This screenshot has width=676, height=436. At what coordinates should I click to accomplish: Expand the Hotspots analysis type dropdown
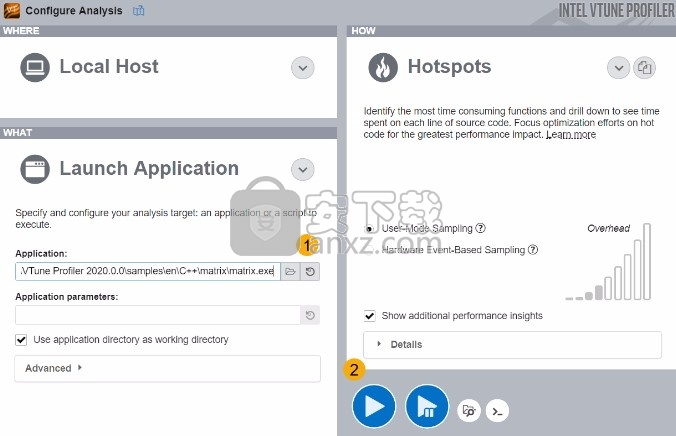click(x=619, y=68)
